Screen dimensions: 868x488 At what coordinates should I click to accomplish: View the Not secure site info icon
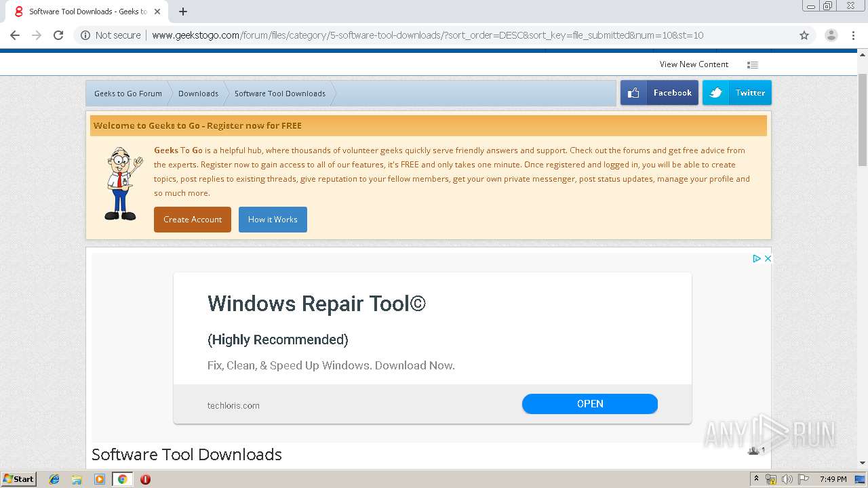(85, 35)
